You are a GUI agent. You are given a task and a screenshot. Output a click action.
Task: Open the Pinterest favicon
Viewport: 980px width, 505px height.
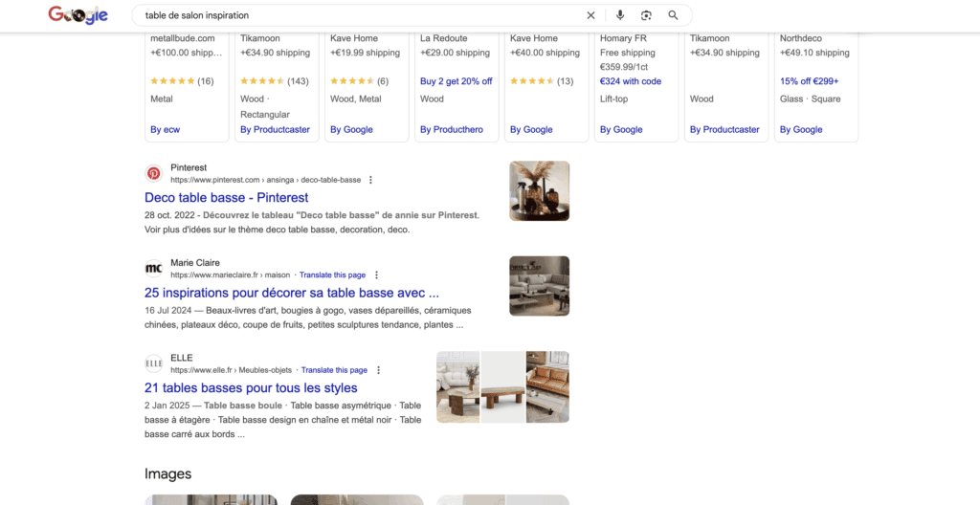coord(154,173)
